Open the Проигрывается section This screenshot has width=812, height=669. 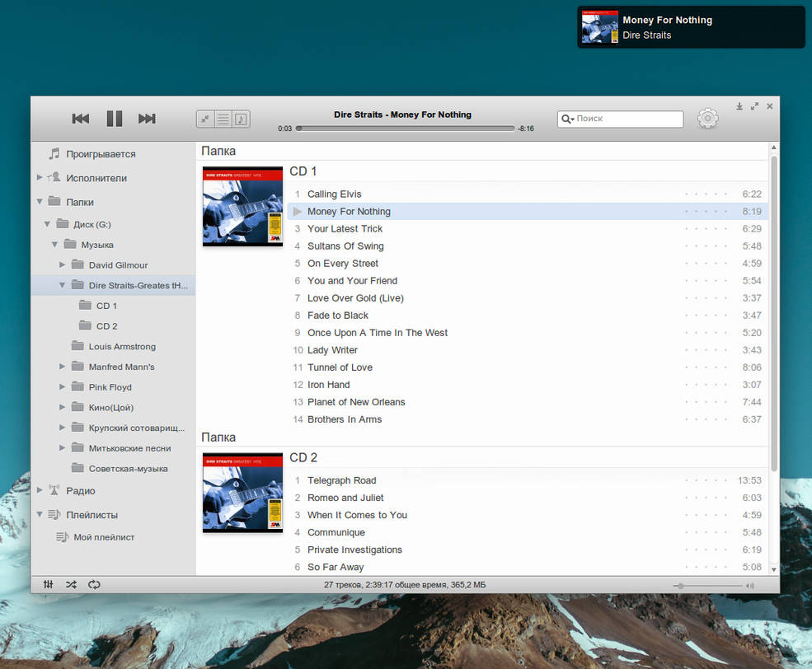(101, 154)
